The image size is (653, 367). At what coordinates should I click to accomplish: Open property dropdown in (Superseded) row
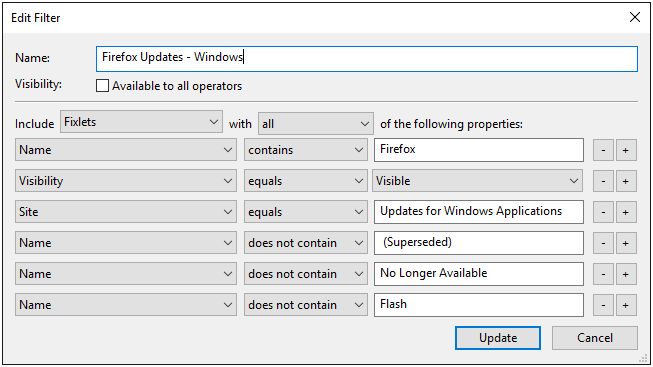(x=126, y=243)
